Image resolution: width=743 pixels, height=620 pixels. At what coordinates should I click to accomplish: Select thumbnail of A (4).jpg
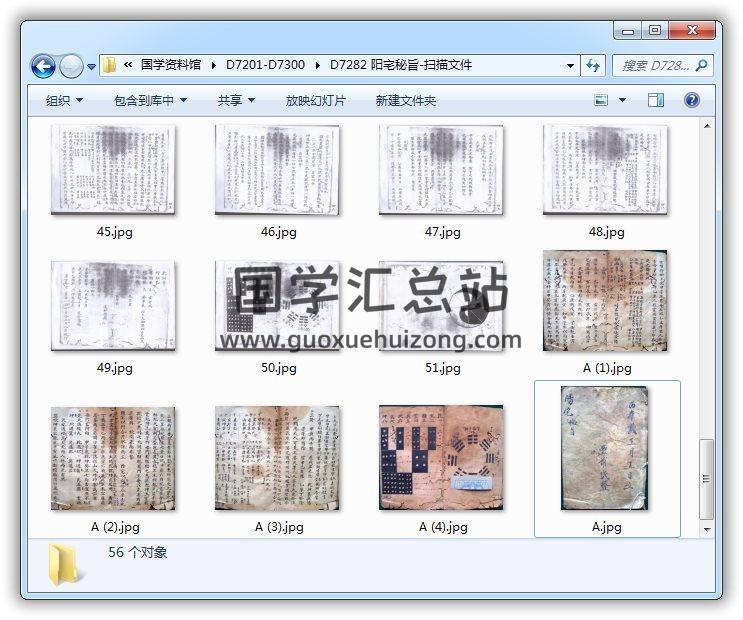click(441, 457)
